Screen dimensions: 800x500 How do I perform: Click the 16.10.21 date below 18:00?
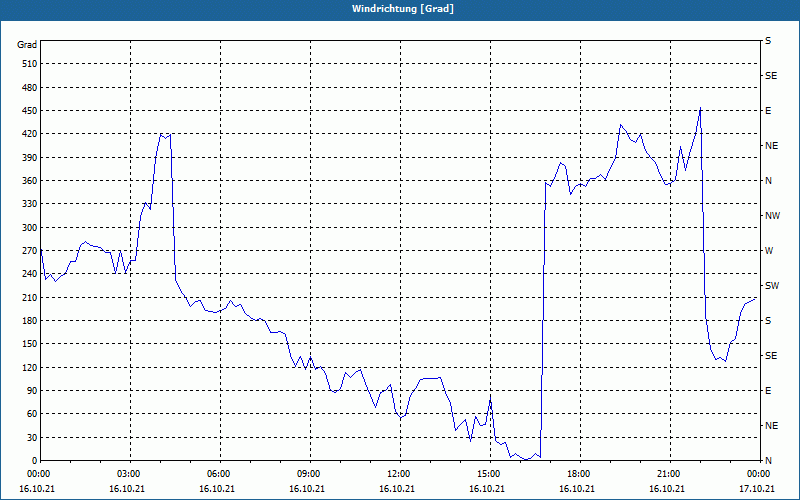point(577,488)
